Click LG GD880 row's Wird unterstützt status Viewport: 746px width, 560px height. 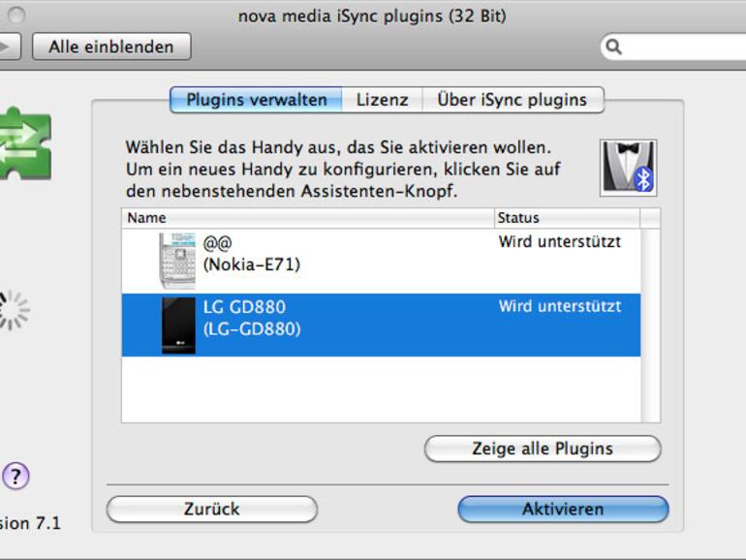tap(560, 306)
